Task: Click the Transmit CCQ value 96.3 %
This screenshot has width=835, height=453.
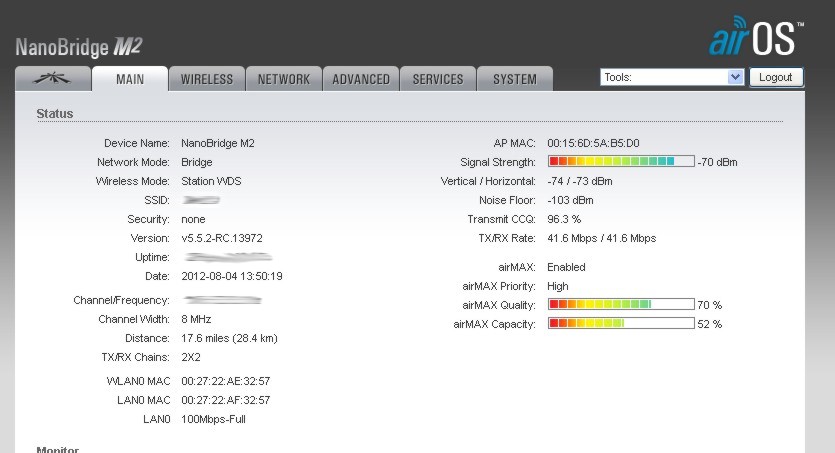Action: [564, 219]
